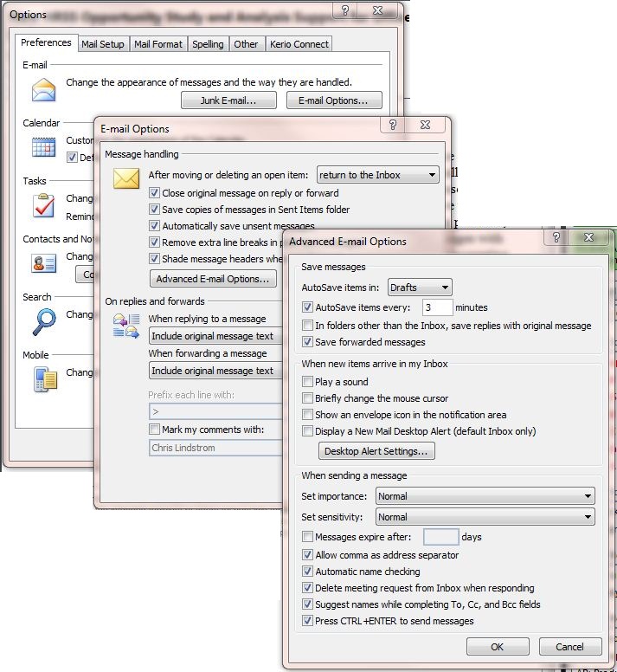This screenshot has width=617, height=672.
Task: Uncheck Save copies in Sent Items folder
Action: [154, 210]
